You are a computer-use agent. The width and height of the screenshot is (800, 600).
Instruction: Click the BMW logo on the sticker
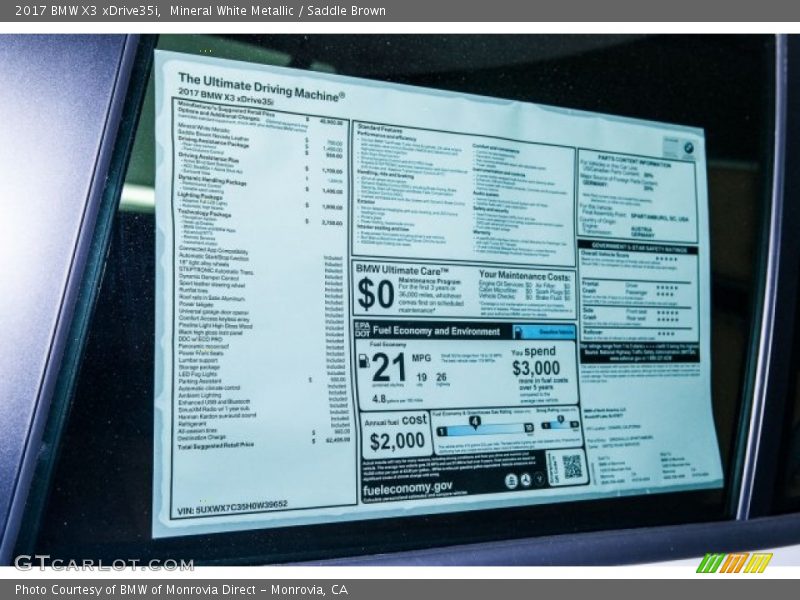pyautogui.click(x=686, y=148)
